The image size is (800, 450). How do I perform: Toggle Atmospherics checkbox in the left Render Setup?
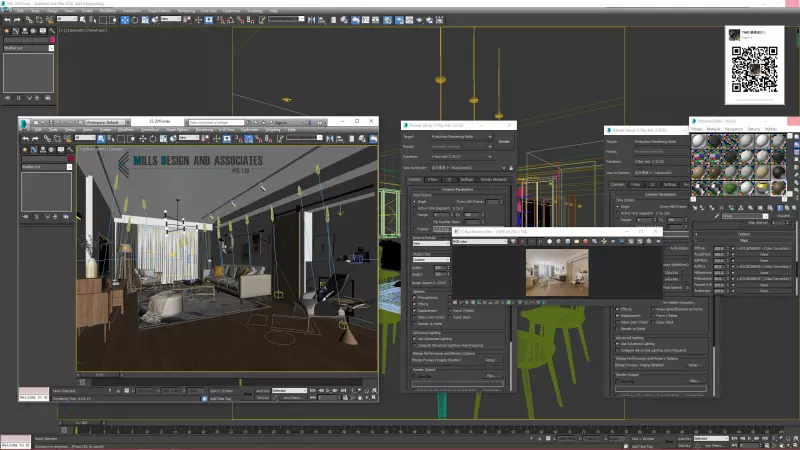point(415,297)
